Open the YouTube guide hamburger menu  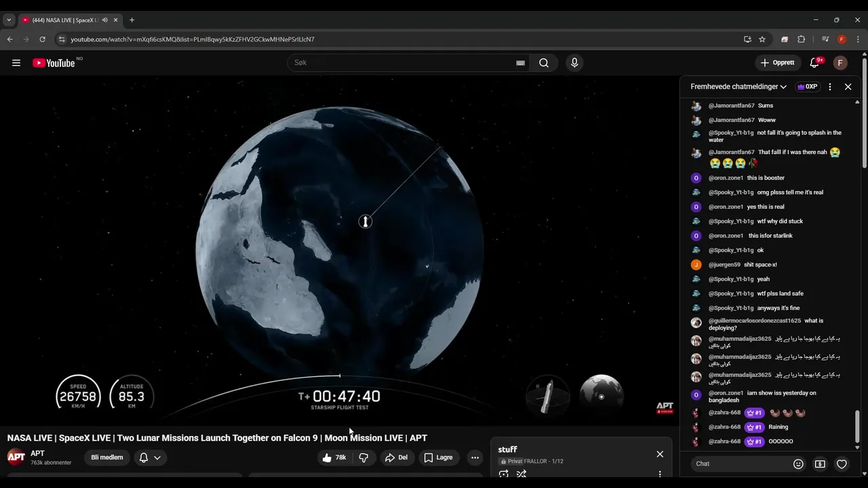(16, 63)
